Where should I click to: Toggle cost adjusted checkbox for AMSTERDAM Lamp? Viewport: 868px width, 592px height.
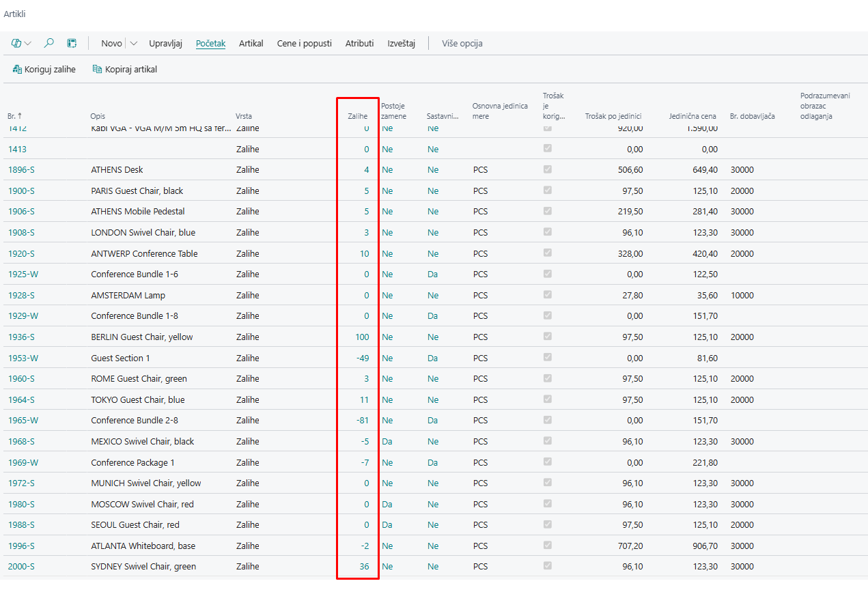tap(547, 295)
